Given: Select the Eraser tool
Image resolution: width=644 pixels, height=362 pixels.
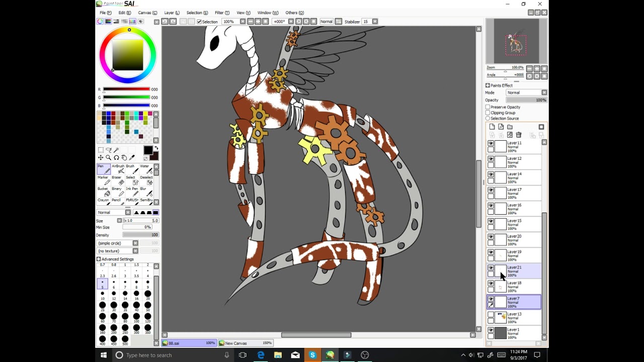Looking at the screenshot, I should pyautogui.click(x=117, y=180).
